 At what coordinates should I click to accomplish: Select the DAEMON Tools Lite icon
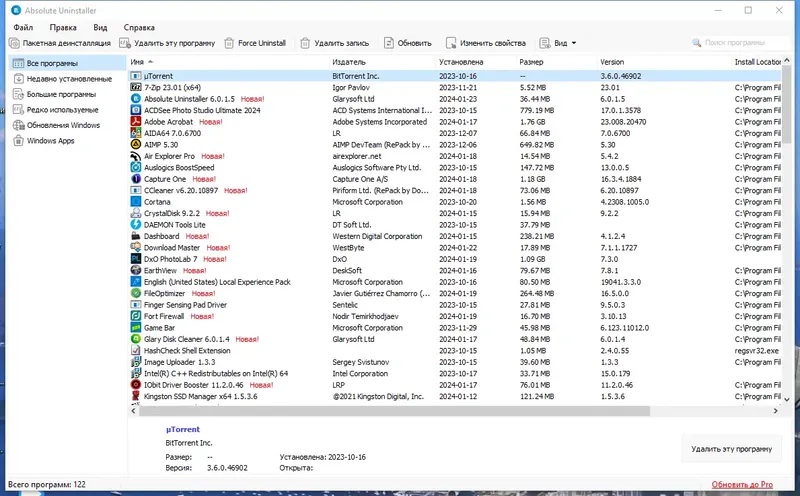point(136,225)
